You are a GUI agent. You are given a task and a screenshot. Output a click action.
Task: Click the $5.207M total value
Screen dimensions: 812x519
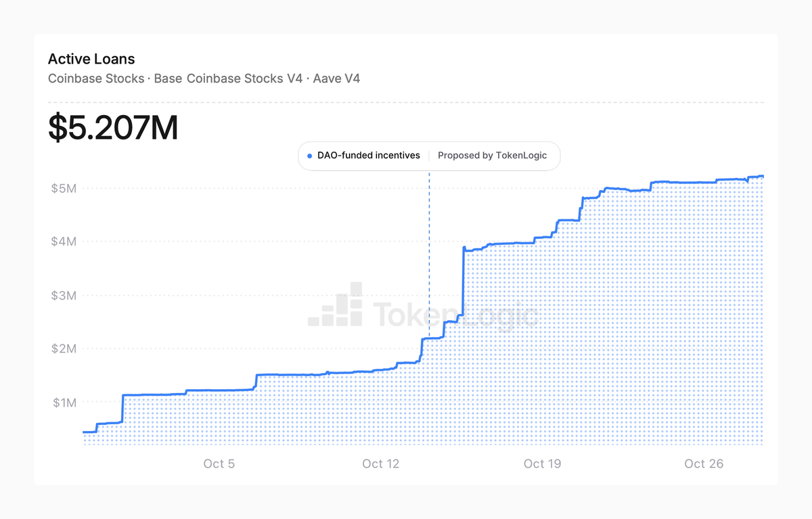[113, 128]
